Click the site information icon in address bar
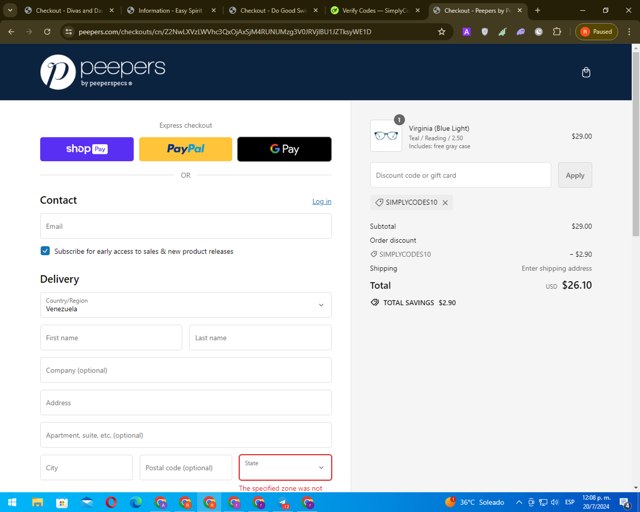The width and height of the screenshot is (640, 512). click(69, 32)
